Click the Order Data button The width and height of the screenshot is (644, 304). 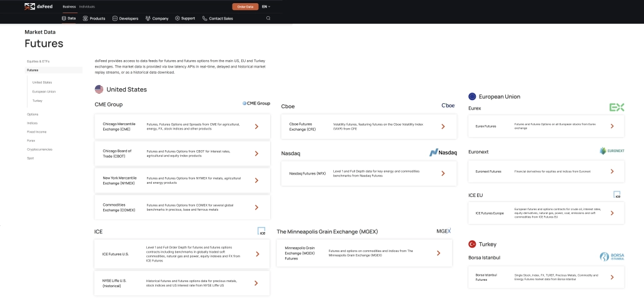click(245, 7)
